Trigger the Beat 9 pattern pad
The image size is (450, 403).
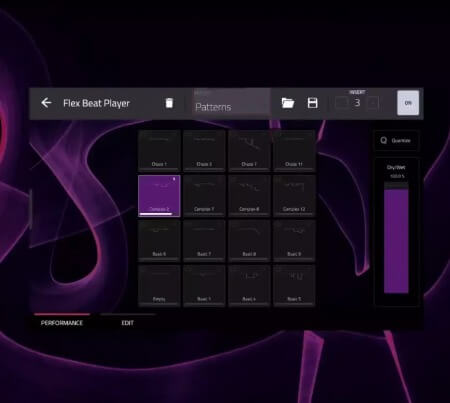(x=294, y=241)
